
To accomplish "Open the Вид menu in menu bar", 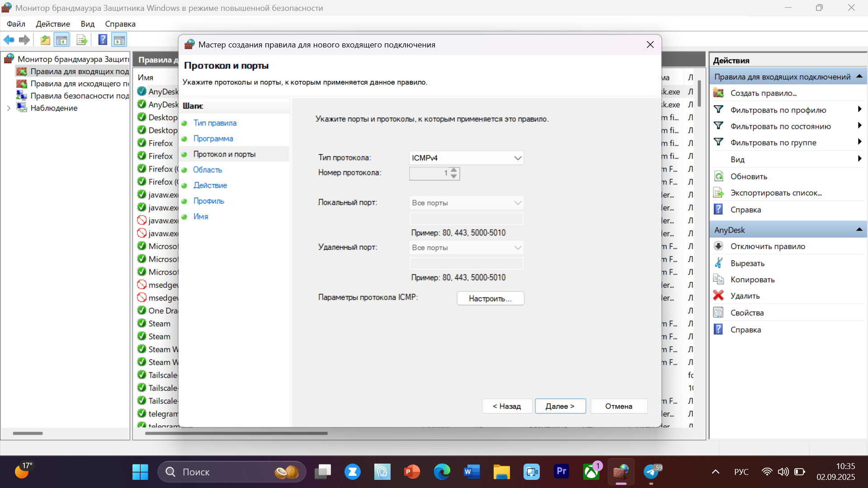I will [x=87, y=24].
